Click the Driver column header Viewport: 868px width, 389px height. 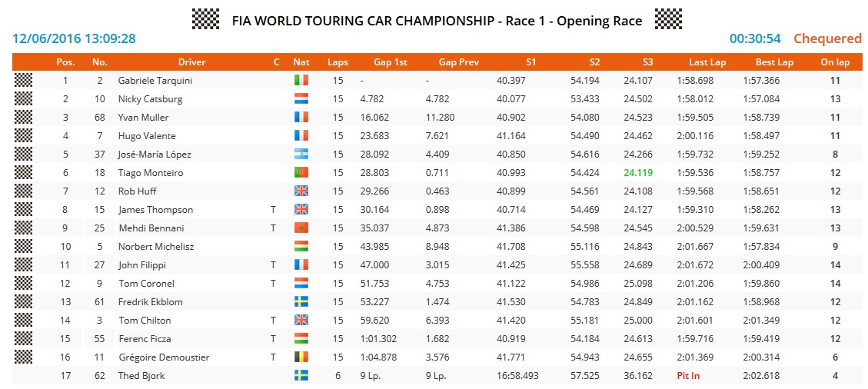coord(191,62)
